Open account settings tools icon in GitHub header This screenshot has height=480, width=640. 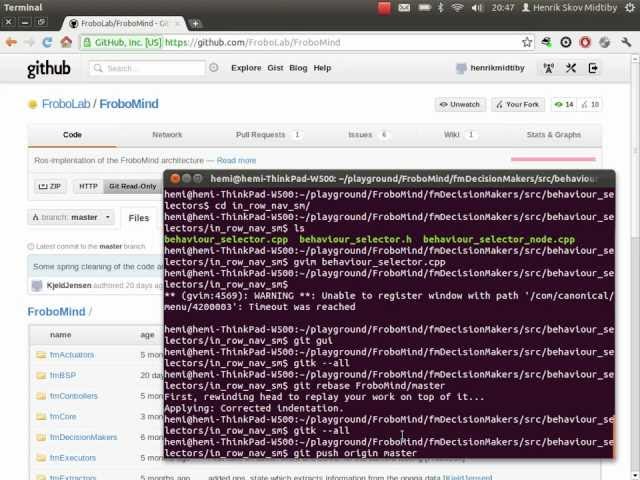(x=571, y=68)
